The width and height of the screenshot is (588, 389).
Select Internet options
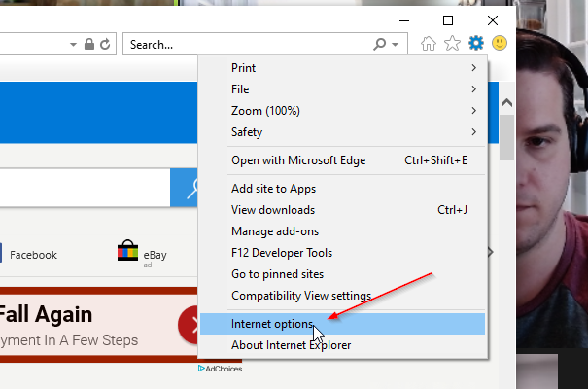(x=342, y=324)
